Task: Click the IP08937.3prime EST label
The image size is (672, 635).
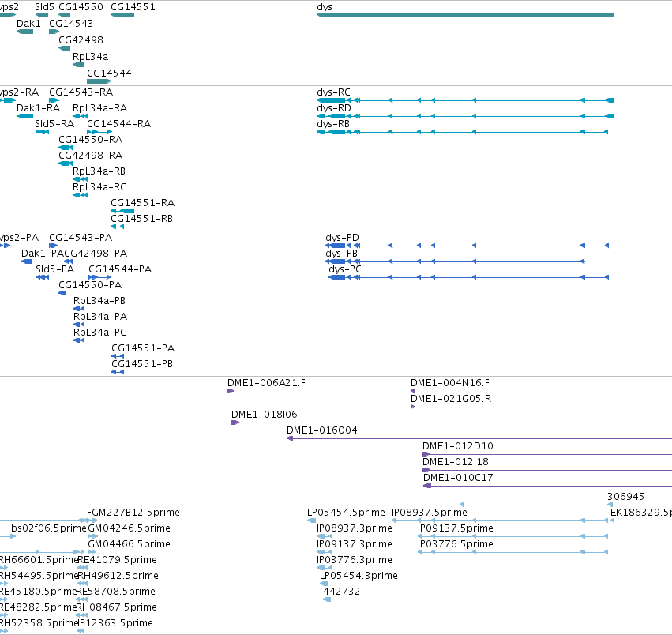Action: pyautogui.click(x=355, y=528)
